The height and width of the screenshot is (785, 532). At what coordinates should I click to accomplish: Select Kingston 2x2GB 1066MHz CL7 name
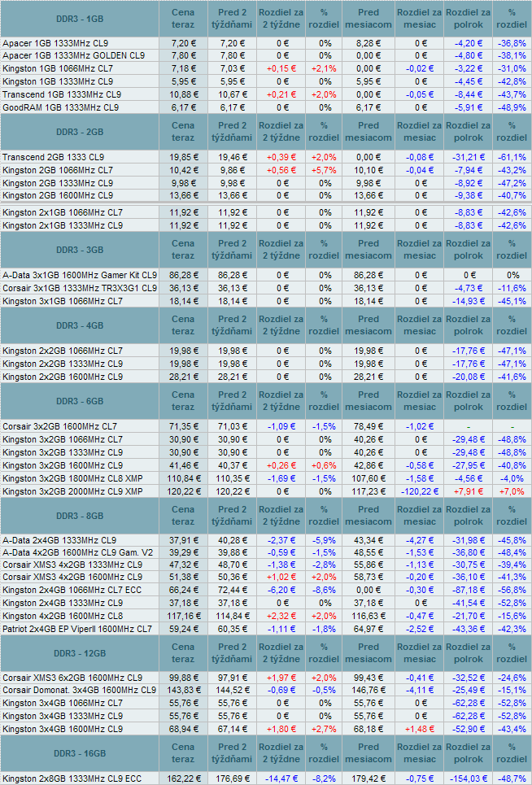point(63,351)
